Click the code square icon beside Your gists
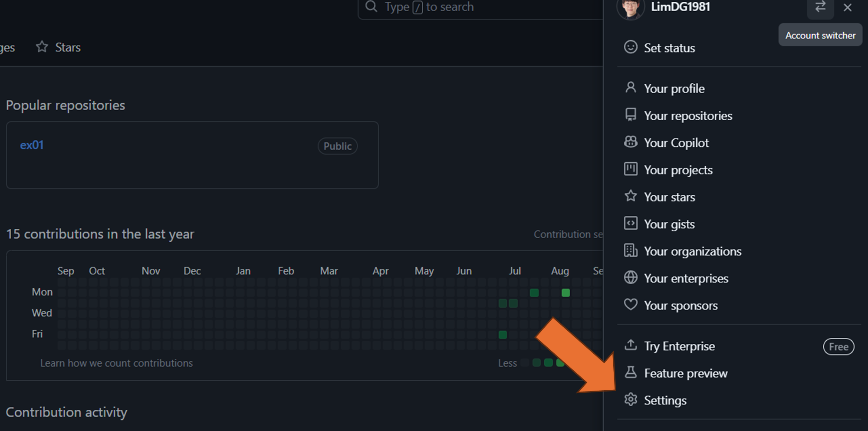 [631, 223]
